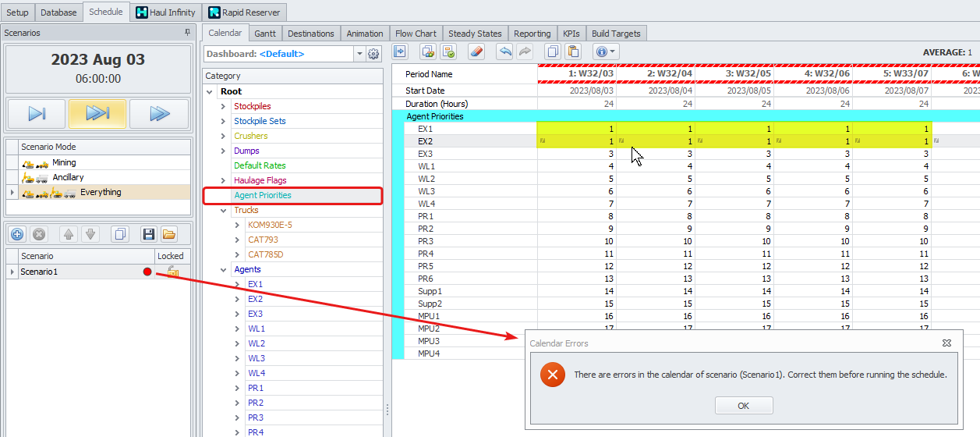Select the Mining scenario mode
This screenshot has height=437, width=980.
tap(64, 162)
